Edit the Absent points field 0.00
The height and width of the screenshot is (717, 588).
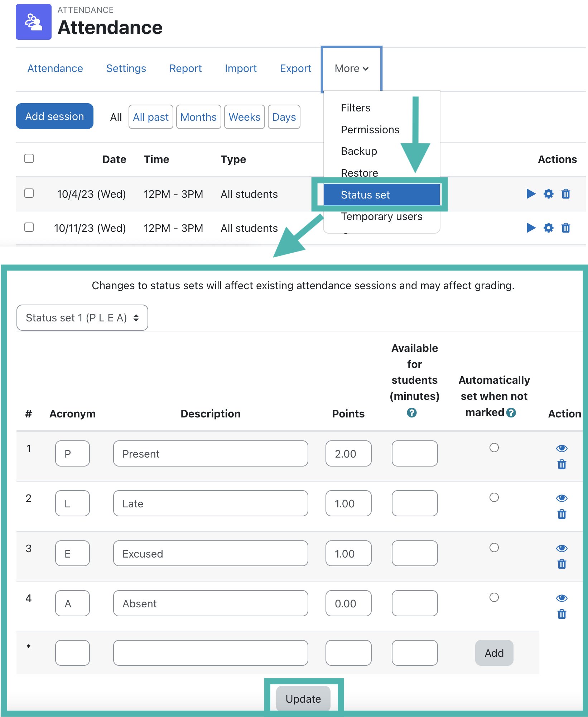tap(348, 603)
